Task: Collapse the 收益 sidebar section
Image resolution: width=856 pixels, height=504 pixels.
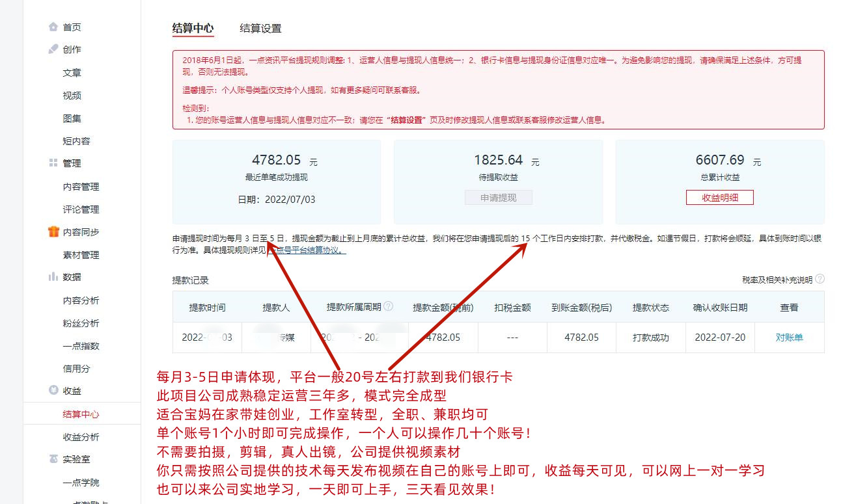Action: 72,391
